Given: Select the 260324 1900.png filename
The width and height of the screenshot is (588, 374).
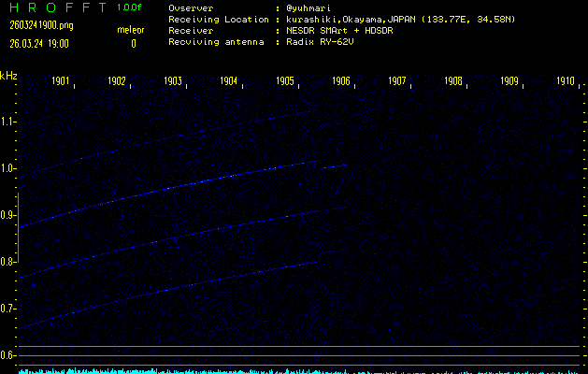Looking at the screenshot, I should 41,25.
